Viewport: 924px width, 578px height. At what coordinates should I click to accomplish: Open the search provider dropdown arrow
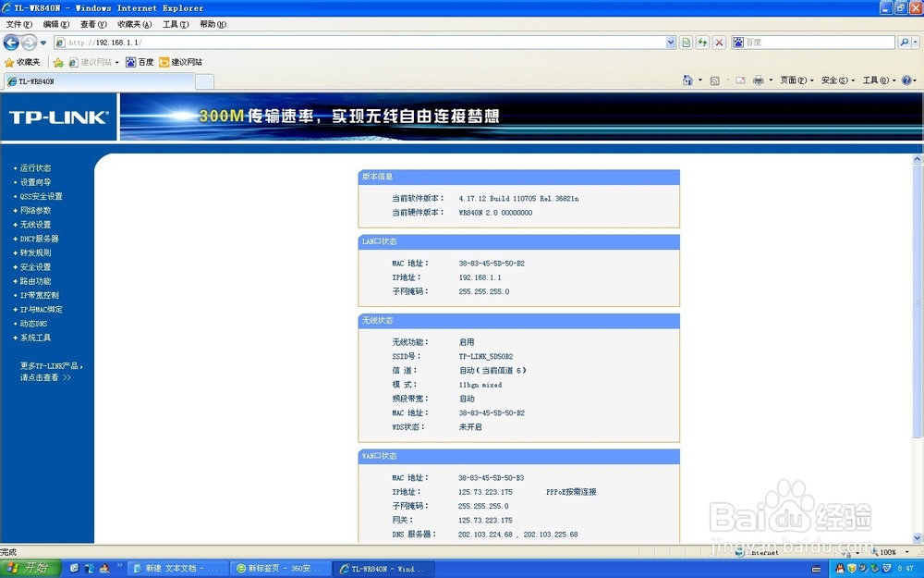point(915,43)
